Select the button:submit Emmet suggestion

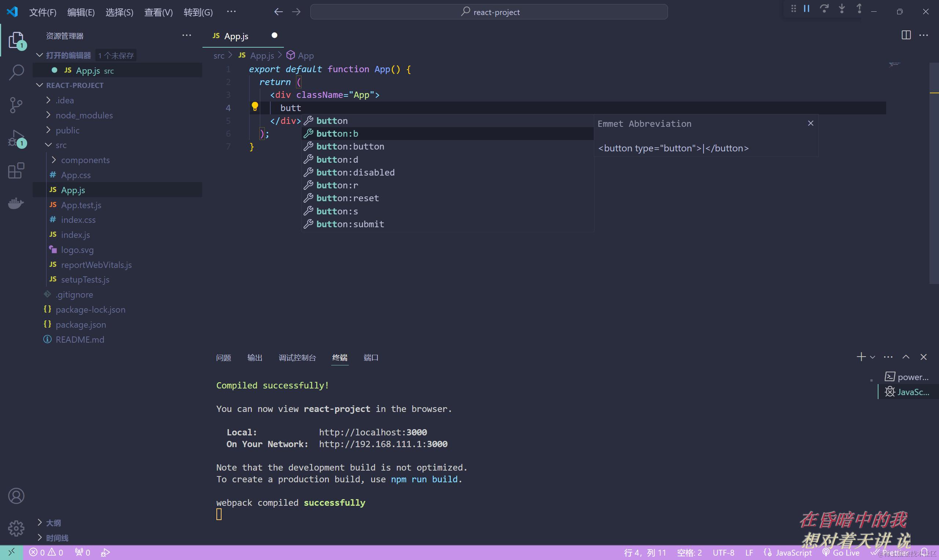350,224
